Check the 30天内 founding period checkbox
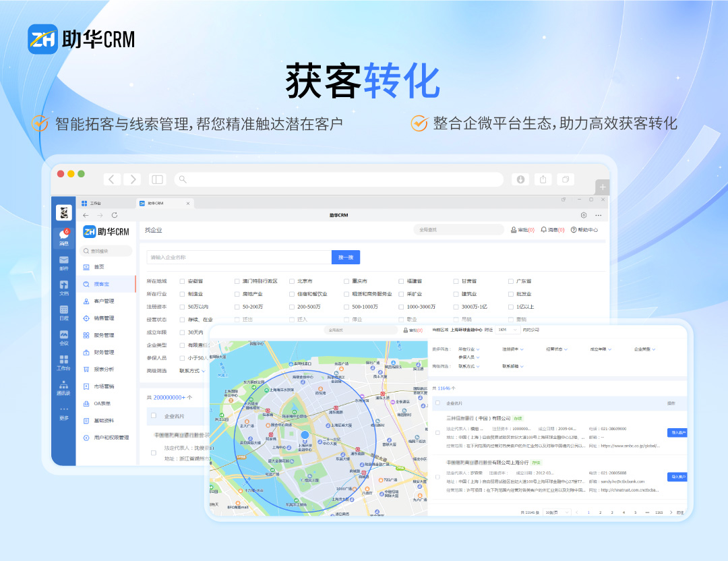Viewport: 728px width, 561px height. tap(182, 332)
